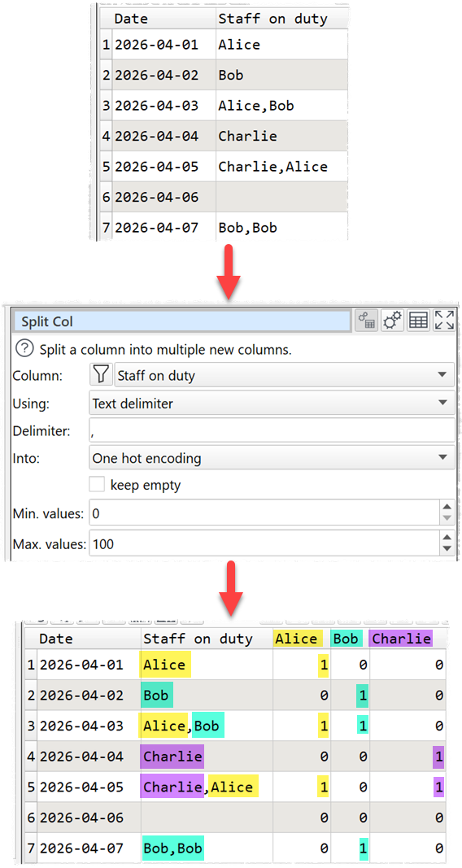This screenshot has height=868, width=462.
Task: Select the Charlie column value for 2026-04-05
Action: [x=408, y=786]
